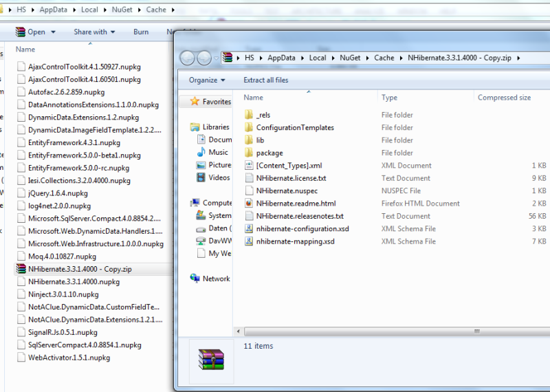Select the _rels folder icon

point(249,115)
